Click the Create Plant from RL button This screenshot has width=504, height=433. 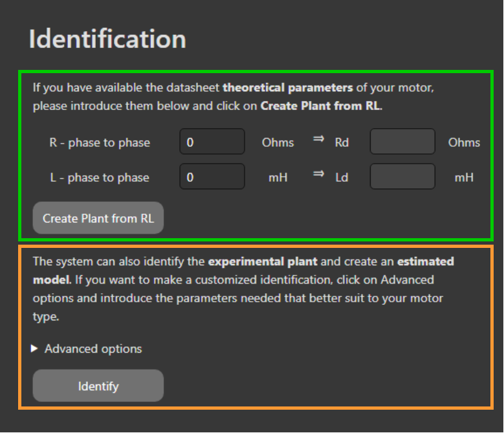pyautogui.click(x=98, y=219)
